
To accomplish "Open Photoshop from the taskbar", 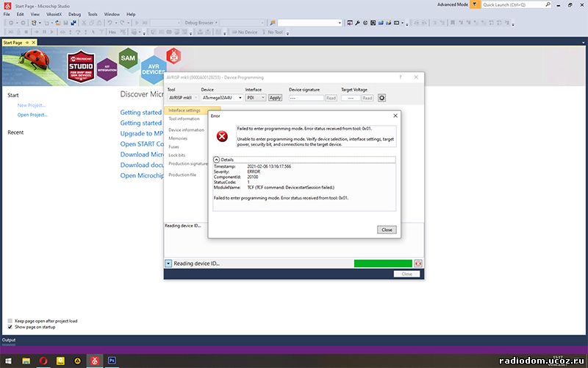I will pyautogui.click(x=112, y=361).
